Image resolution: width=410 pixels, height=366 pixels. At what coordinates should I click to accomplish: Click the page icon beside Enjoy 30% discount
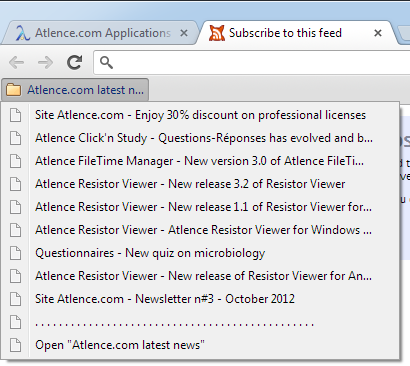pyautogui.click(x=15, y=115)
